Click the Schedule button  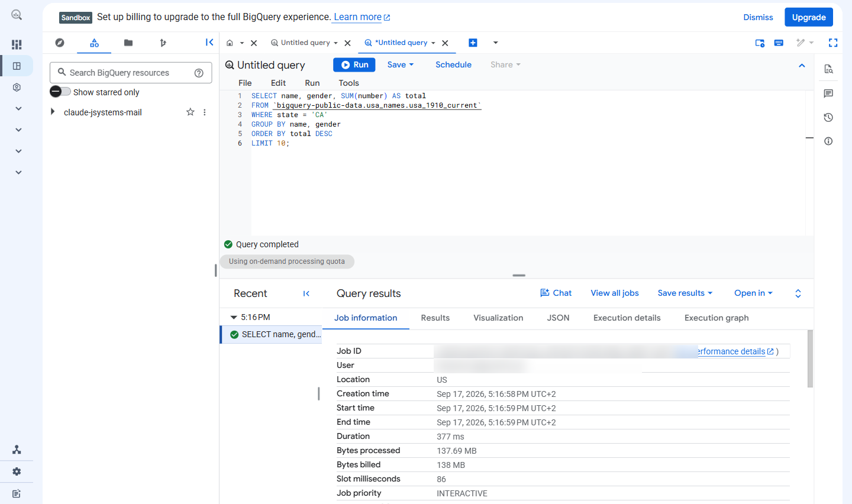pyautogui.click(x=453, y=64)
